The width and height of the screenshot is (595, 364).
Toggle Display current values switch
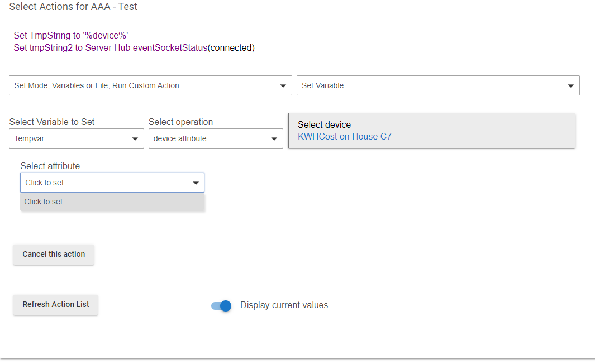(x=221, y=305)
